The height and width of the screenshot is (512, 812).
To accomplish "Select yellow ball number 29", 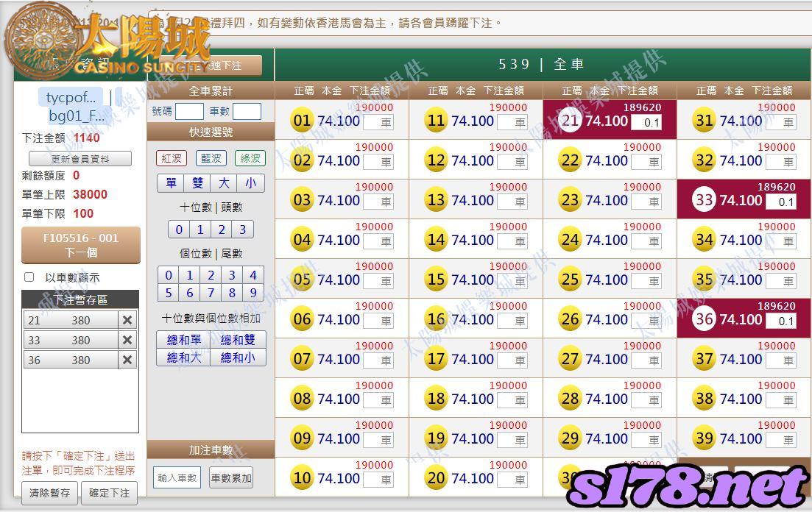I will (x=570, y=438).
